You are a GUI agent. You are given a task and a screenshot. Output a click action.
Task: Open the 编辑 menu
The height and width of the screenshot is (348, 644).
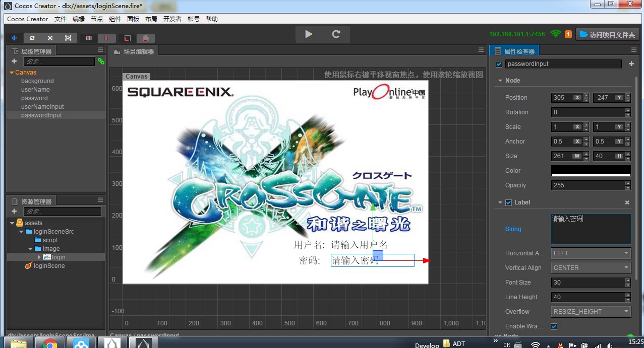(79, 19)
